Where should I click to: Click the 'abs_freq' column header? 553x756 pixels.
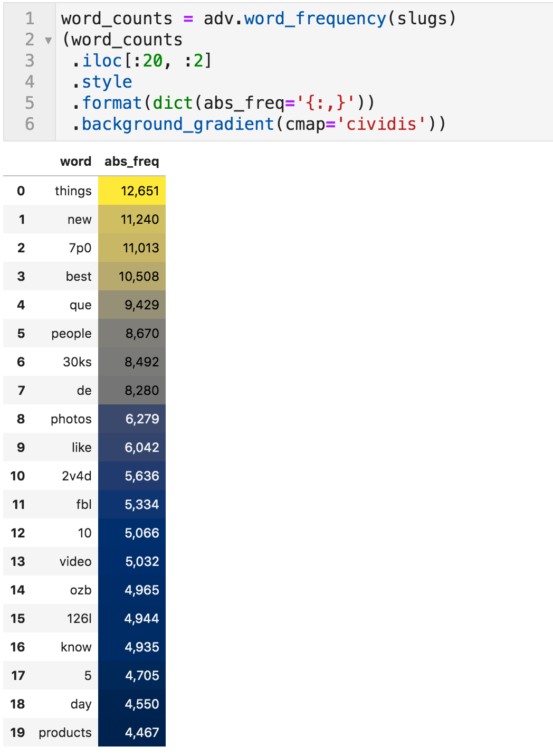click(131, 162)
